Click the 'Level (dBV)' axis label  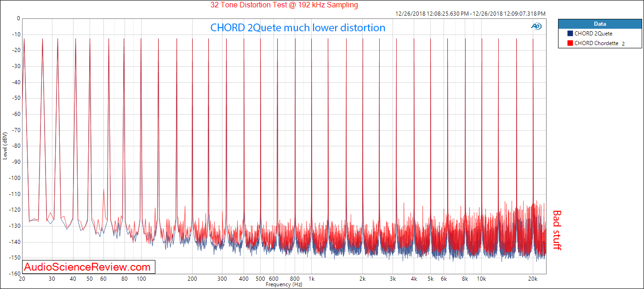(5, 145)
